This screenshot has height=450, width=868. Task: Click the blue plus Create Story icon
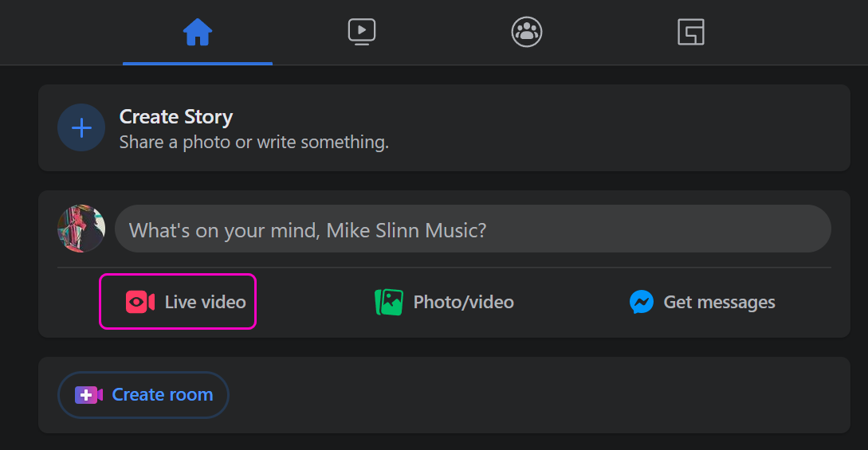click(x=81, y=128)
